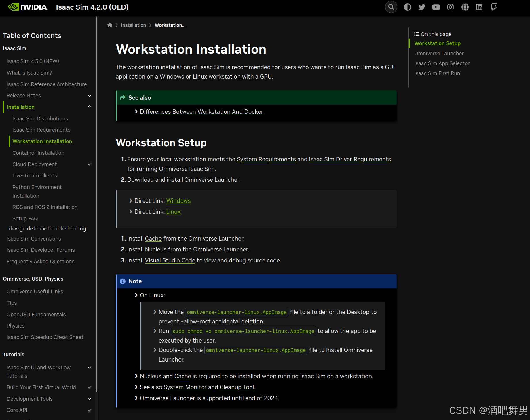This screenshot has width=530, height=420.
Task: Open Cache link in install step
Action: 153,239
